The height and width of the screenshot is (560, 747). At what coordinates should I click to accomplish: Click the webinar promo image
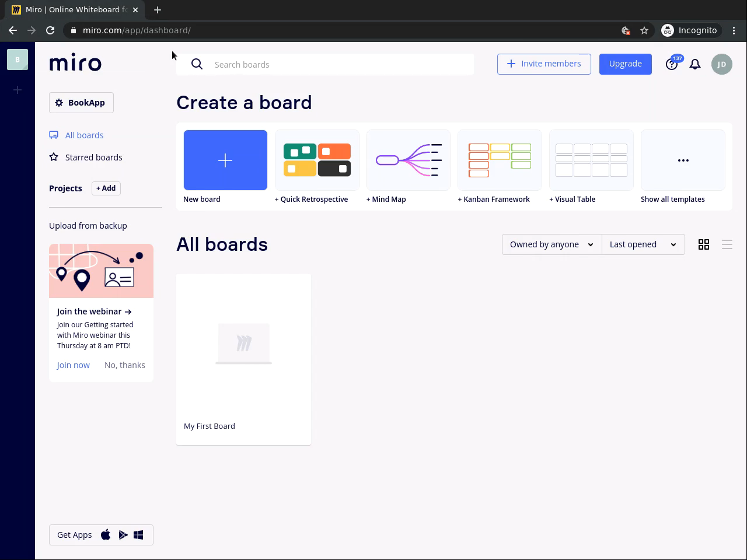[101, 271]
